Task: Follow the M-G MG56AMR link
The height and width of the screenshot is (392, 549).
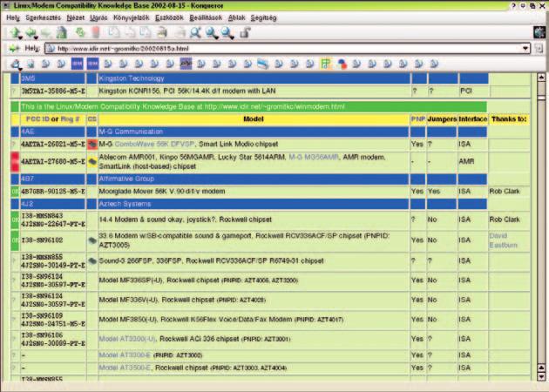Action: click(314, 157)
